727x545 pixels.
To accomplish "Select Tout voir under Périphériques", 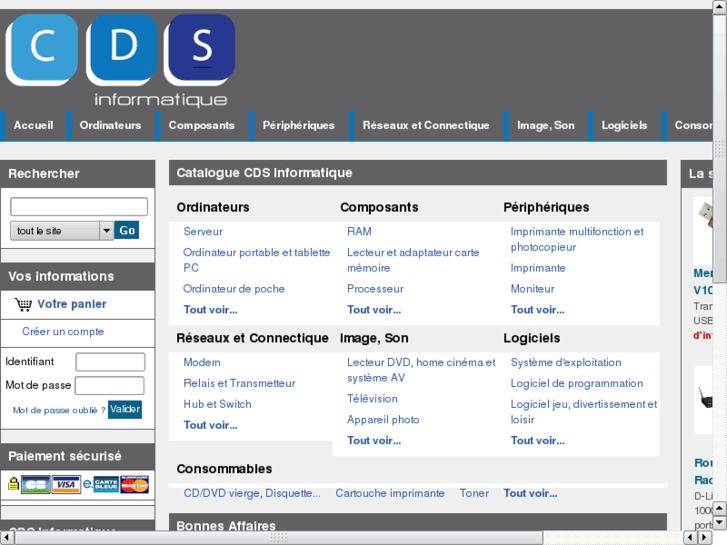I will click(x=537, y=310).
